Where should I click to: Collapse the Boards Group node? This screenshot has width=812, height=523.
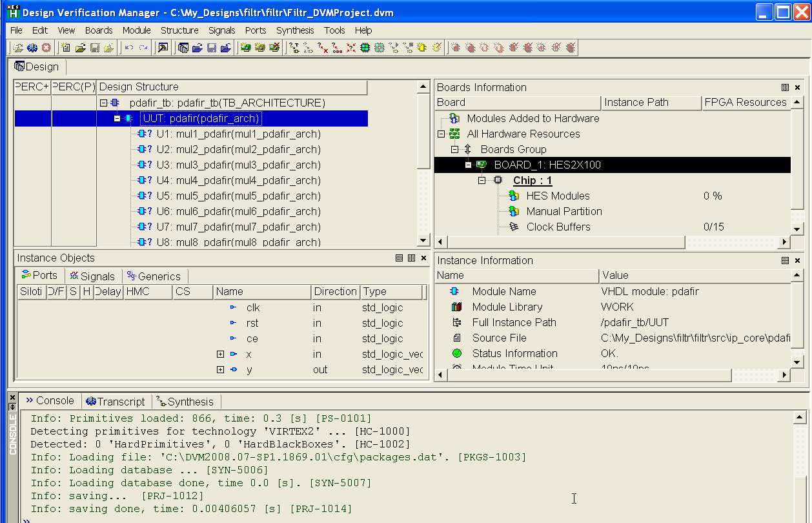click(x=454, y=149)
